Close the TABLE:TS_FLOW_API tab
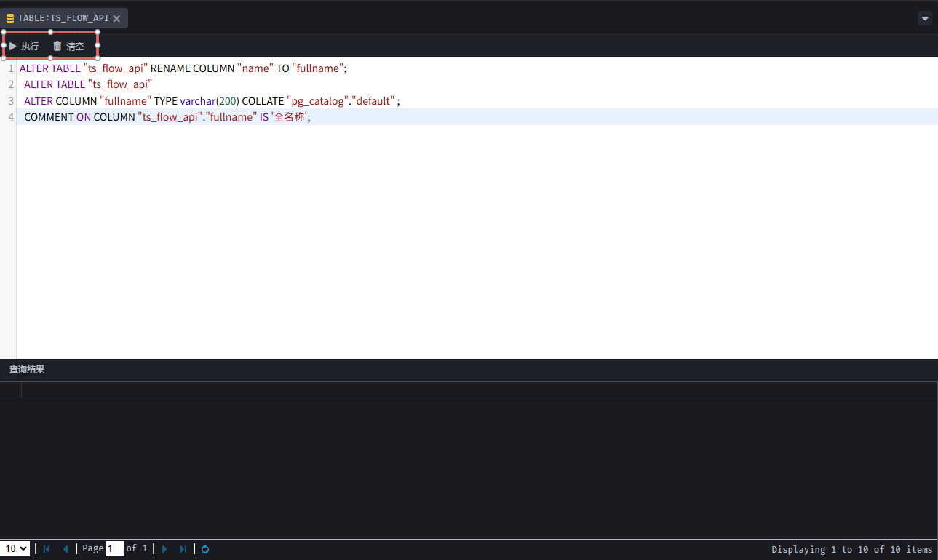Viewport: 938px width, 560px height. (x=116, y=18)
